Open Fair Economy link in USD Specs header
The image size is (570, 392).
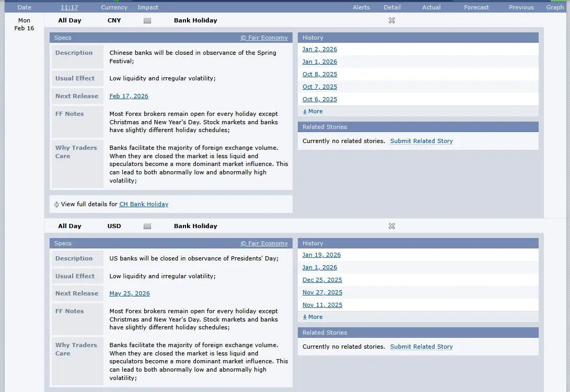264,243
